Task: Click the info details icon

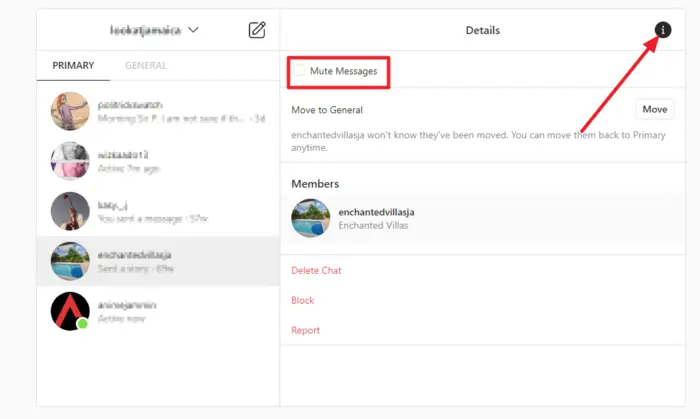Action: point(663,30)
